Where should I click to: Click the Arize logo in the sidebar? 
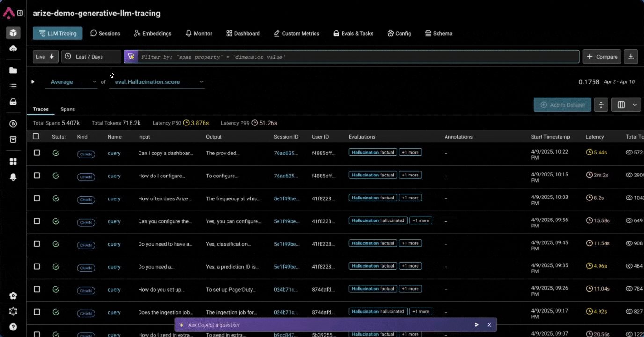[8, 13]
